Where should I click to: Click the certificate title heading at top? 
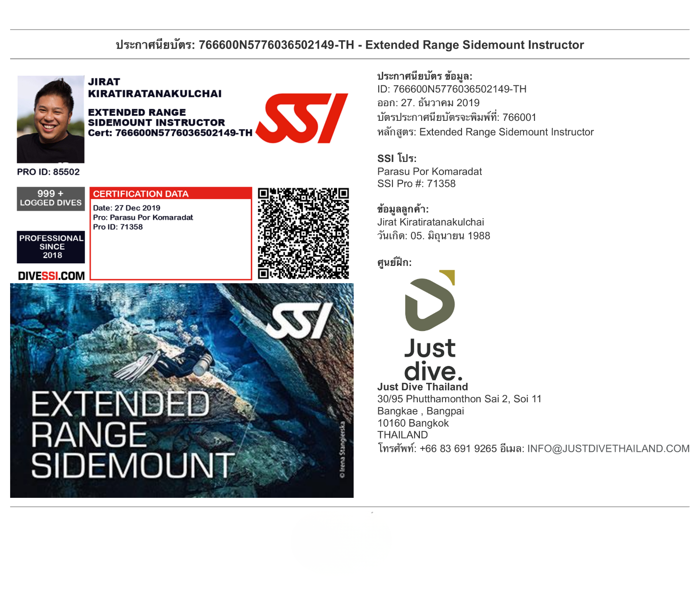pos(350,45)
